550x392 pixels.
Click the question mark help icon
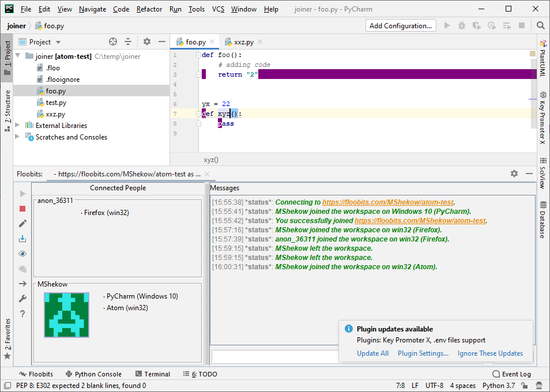(x=22, y=314)
